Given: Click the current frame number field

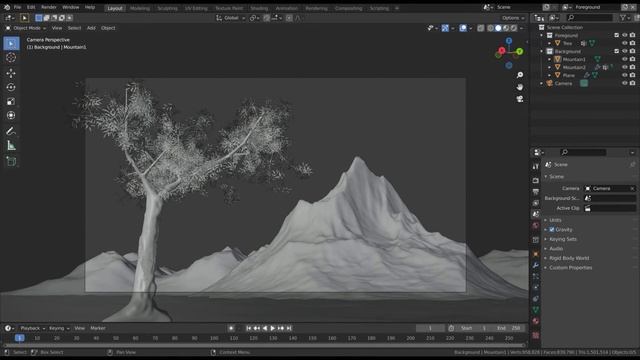Looking at the screenshot, I should [x=430, y=328].
